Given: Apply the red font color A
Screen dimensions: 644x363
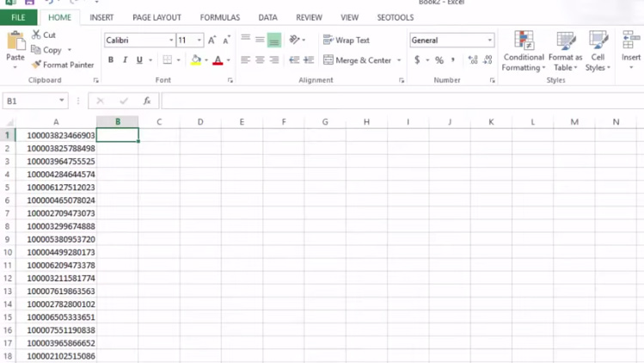Looking at the screenshot, I should tap(218, 60).
